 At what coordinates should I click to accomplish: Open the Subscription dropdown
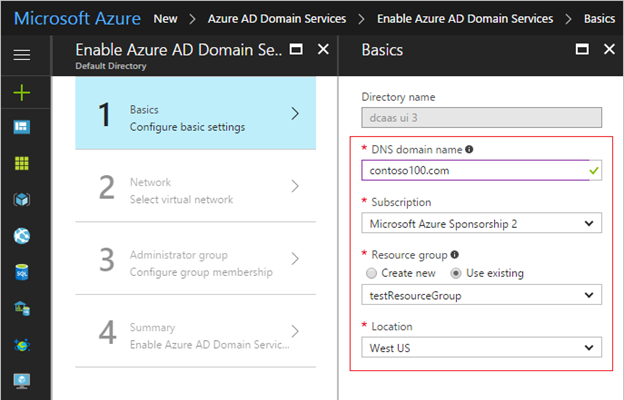(481, 223)
